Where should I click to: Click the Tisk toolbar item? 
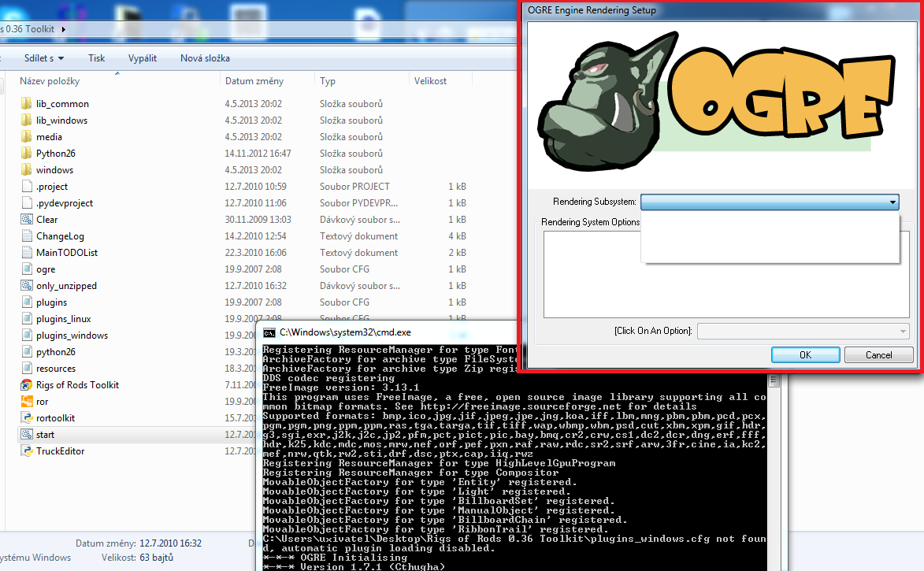[97, 58]
